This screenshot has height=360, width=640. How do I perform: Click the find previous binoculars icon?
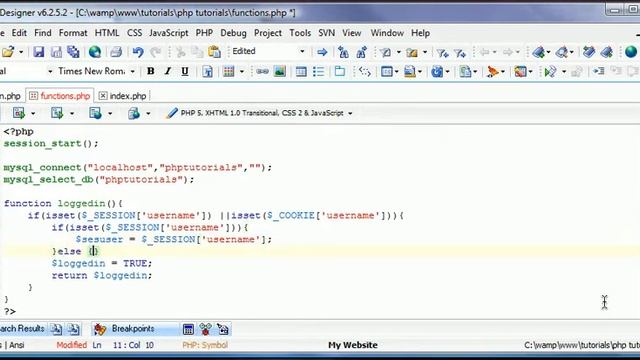(343, 52)
